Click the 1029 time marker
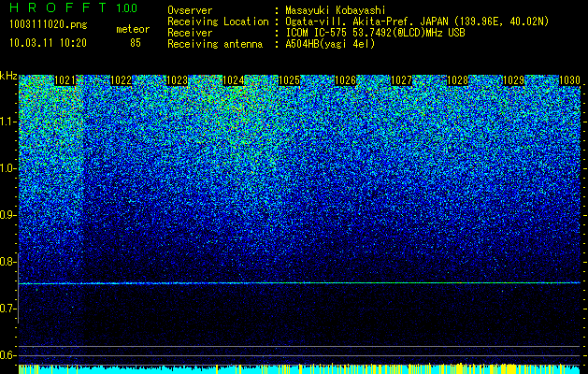The width and height of the screenshot is (588, 374). coord(513,80)
